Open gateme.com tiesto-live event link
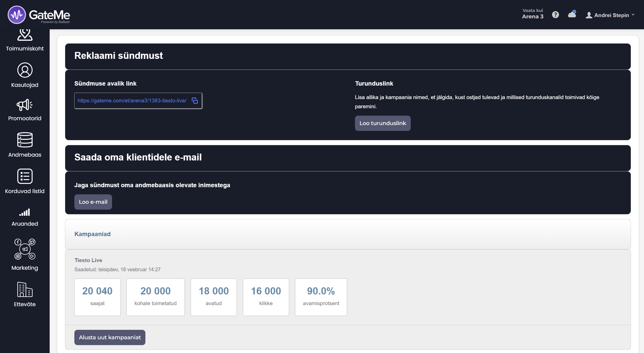Image resolution: width=644 pixels, height=353 pixels. click(132, 101)
